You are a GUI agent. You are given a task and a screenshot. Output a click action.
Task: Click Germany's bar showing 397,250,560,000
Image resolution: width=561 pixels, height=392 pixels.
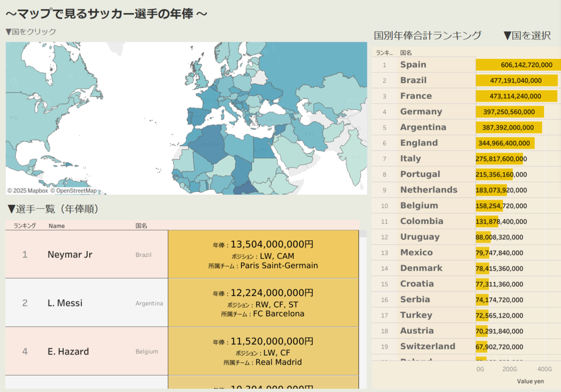(509, 112)
